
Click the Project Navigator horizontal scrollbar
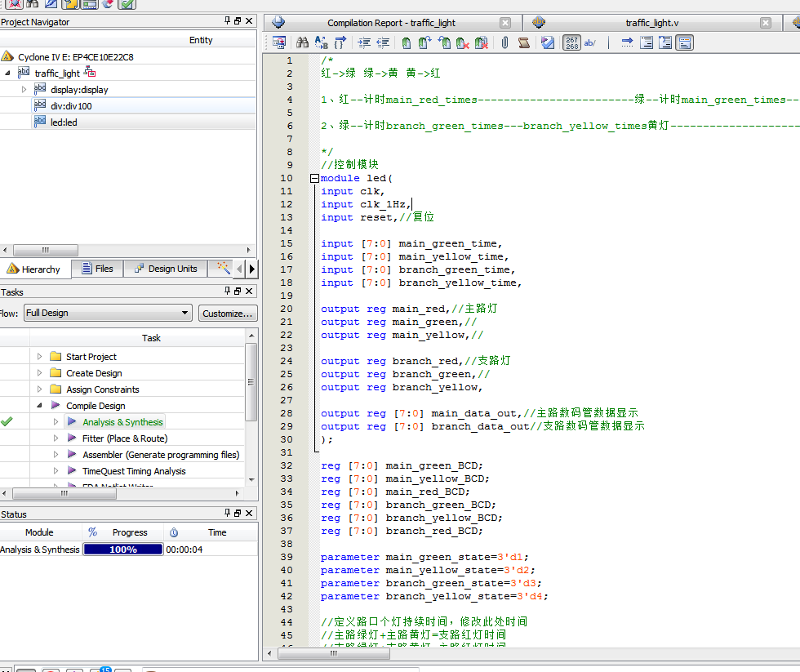(46, 250)
